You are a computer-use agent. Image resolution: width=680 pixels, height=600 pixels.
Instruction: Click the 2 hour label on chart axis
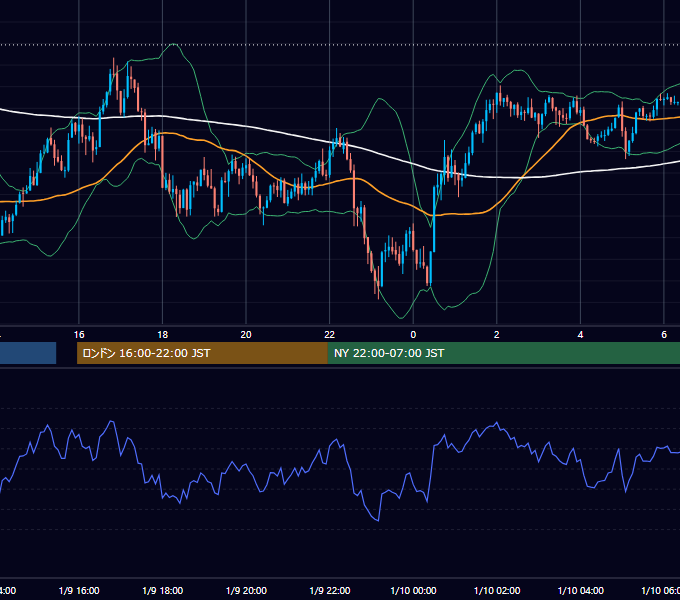(x=497, y=335)
